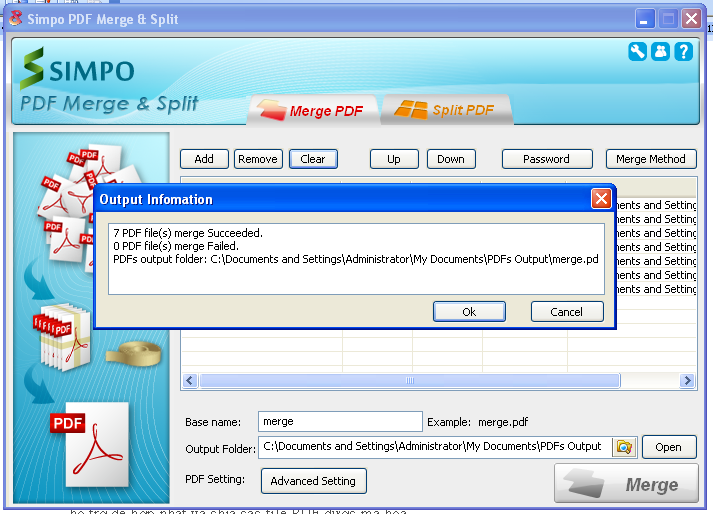Image resolution: width=713 pixels, height=514 pixels.
Task: Move file Up in the list
Action: pyautogui.click(x=394, y=159)
